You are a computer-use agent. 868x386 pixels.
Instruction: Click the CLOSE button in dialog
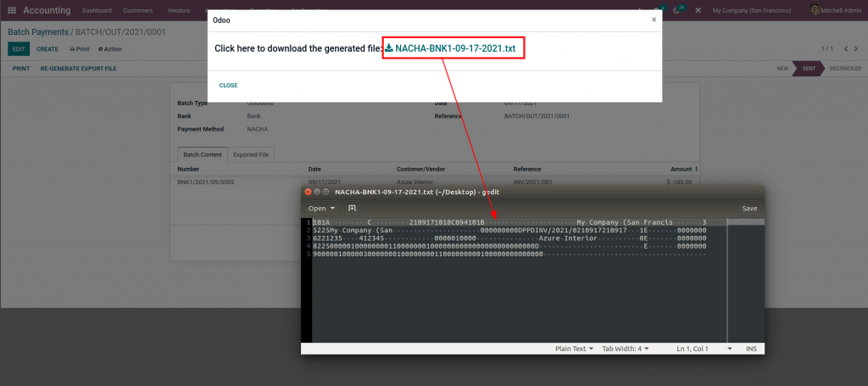pyautogui.click(x=228, y=86)
